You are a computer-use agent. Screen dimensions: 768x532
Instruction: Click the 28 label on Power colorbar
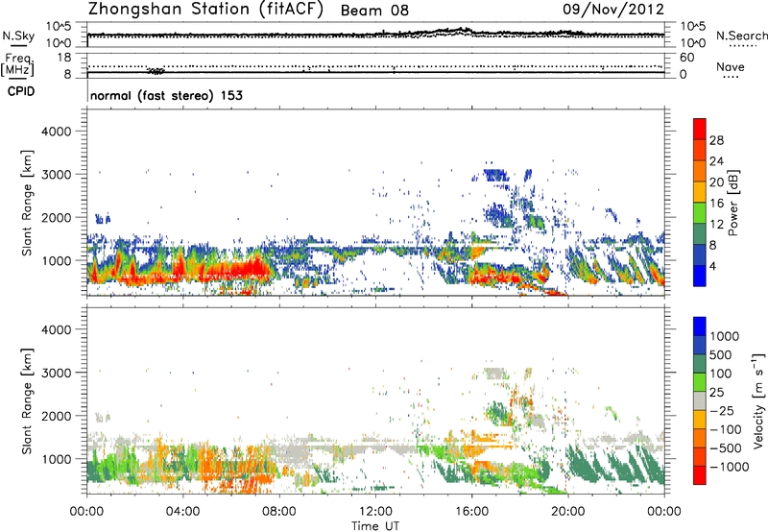716,140
